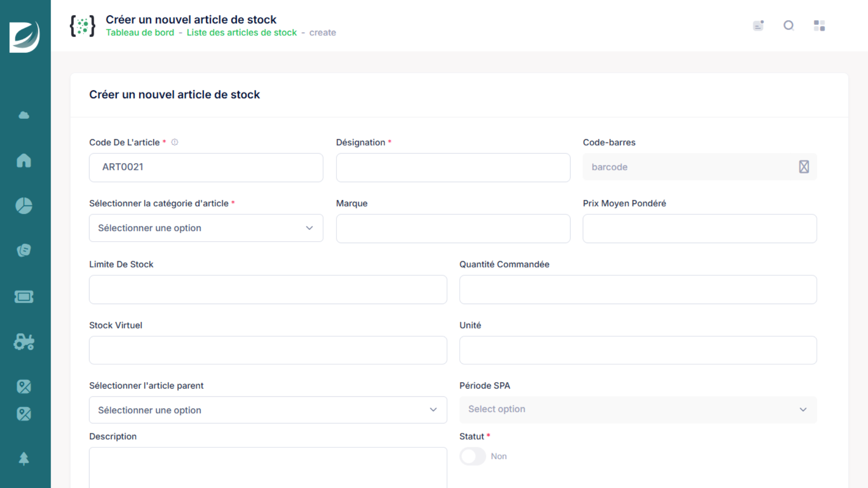The width and height of the screenshot is (868, 488).
Task: Click the app logo in sidebar
Action: [25, 37]
